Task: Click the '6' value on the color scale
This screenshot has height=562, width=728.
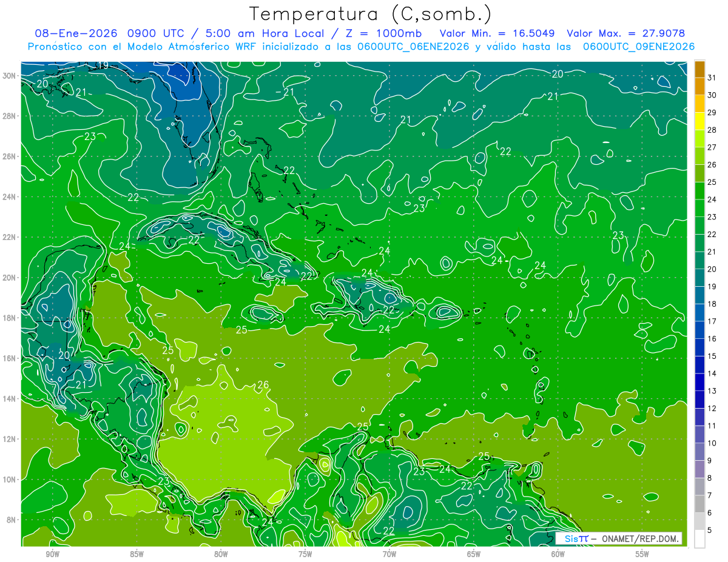Action: tap(710, 513)
